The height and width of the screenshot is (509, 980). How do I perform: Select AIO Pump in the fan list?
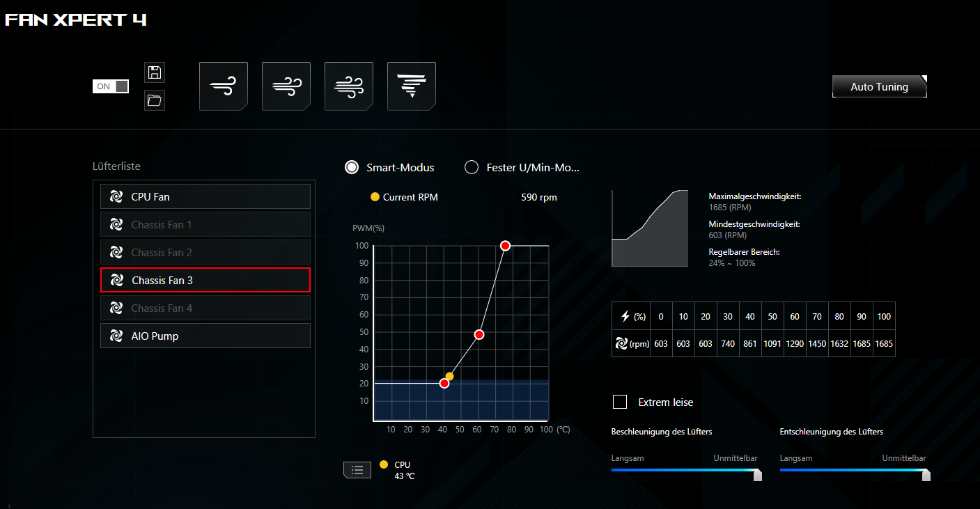click(205, 336)
